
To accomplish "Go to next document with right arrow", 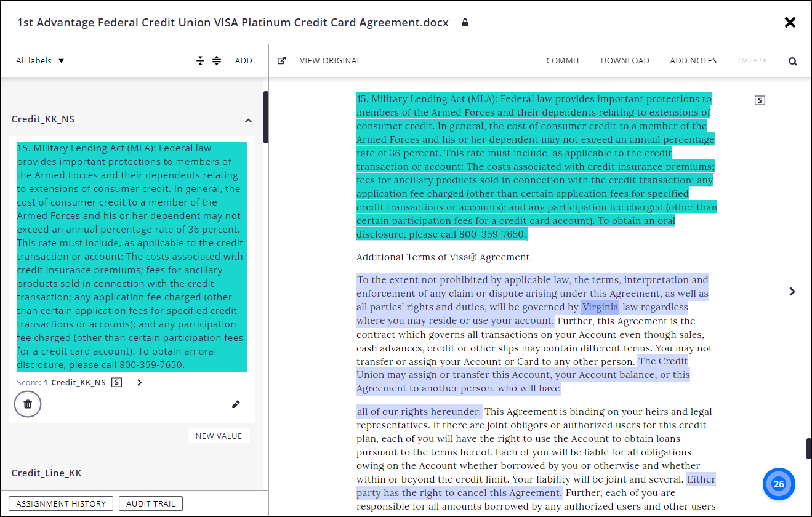I will coord(792,291).
